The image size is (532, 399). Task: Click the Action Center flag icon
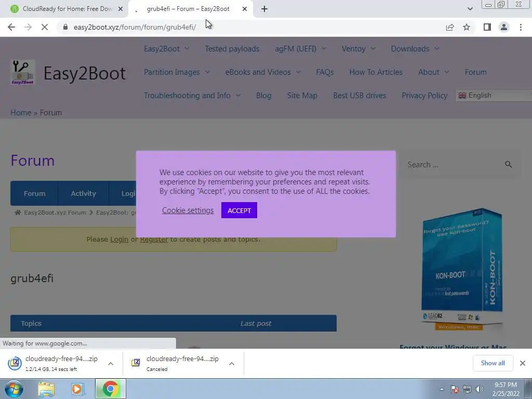(454, 390)
